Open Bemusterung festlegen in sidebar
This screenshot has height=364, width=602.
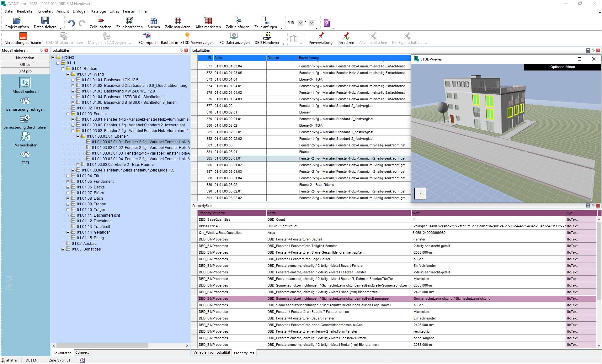(x=25, y=101)
